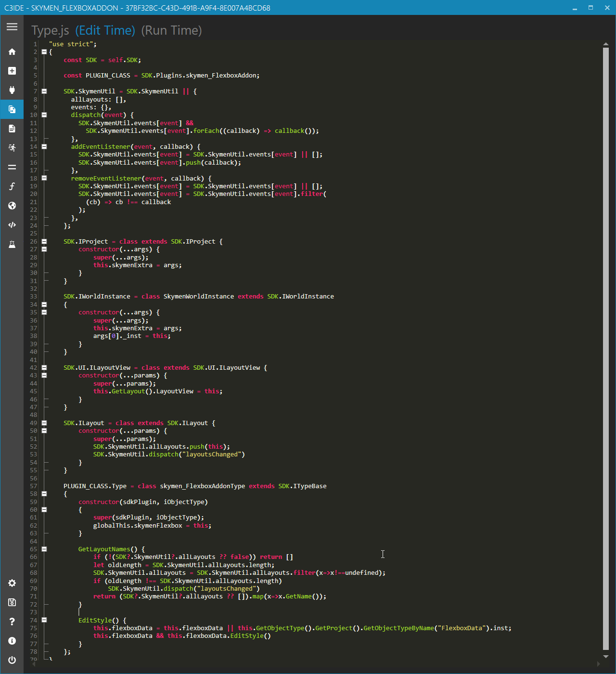Collapse the SDK.SkymenUtil code block

44,91
